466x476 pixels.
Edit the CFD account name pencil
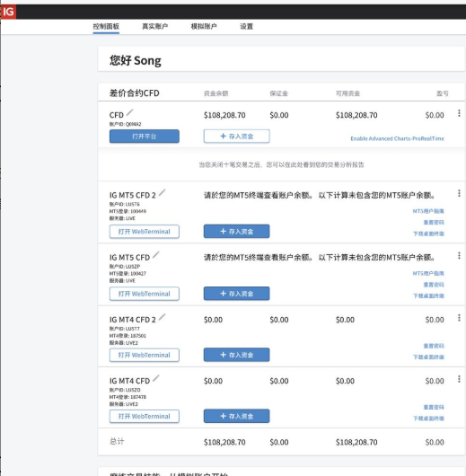(x=129, y=112)
